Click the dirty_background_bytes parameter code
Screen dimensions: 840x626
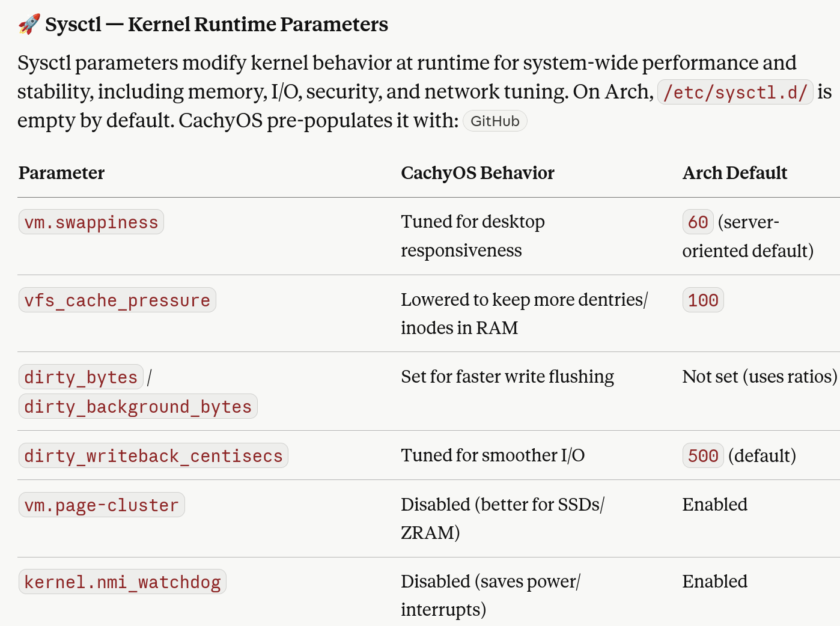[x=138, y=407]
